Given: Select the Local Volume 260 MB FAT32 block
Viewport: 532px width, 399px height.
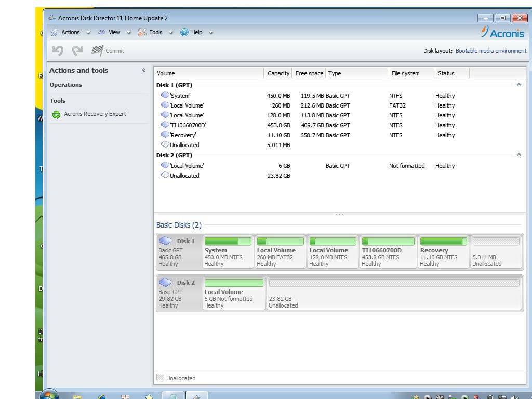Looking at the screenshot, I should point(280,252).
